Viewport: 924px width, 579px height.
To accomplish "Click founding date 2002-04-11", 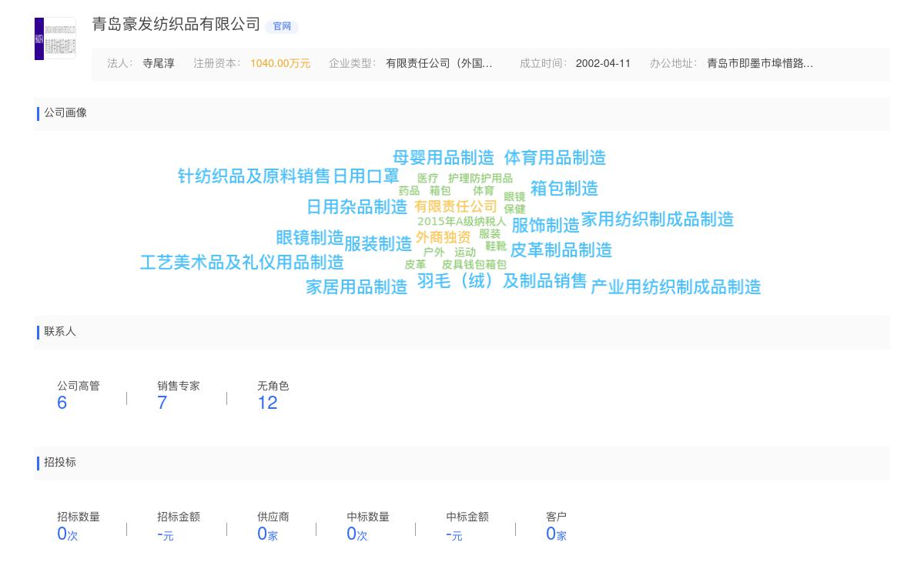I will click(x=603, y=63).
